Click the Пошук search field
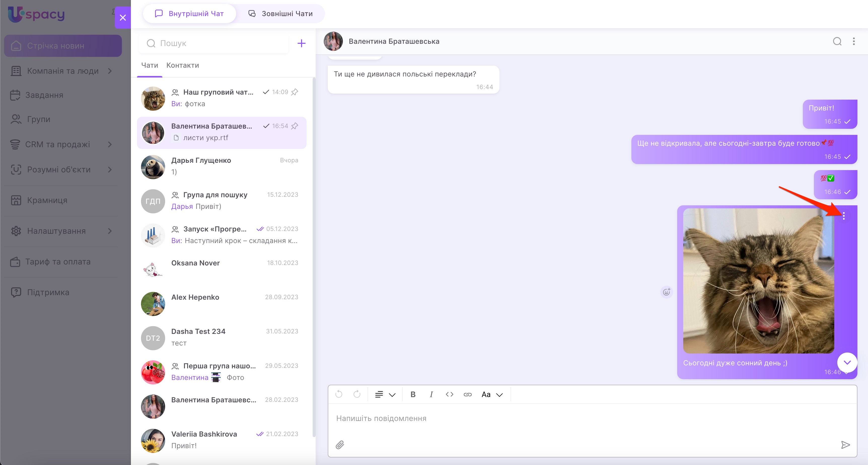The height and width of the screenshot is (465, 868). point(216,43)
